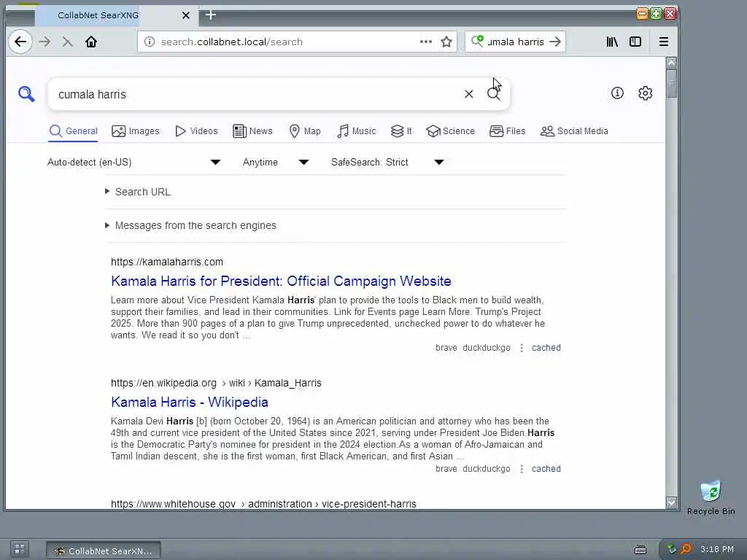Open the About info circle icon
Image resolution: width=747 pixels, height=560 pixels.
point(617,93)
